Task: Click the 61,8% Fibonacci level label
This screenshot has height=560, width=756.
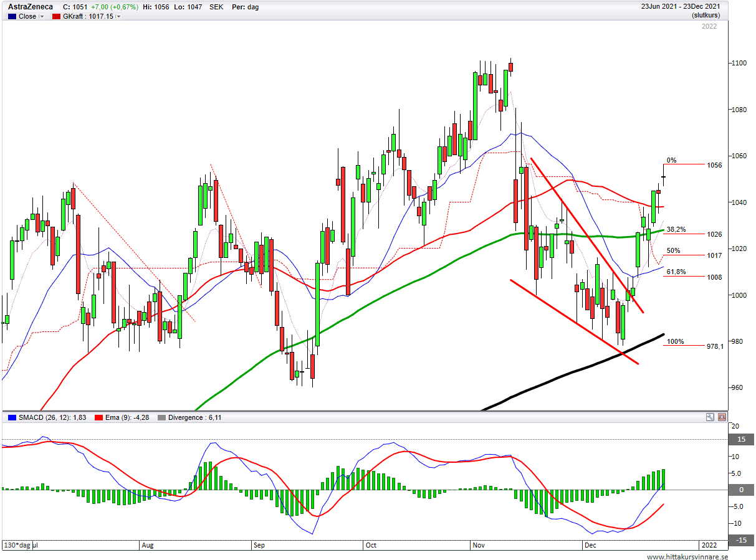Action: tap(676, 272)
